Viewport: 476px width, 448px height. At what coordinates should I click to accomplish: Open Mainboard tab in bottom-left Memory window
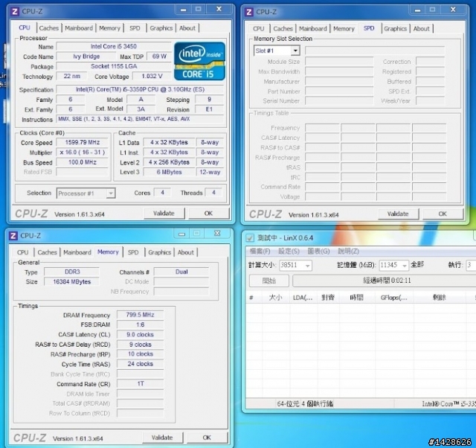point(77,252)
